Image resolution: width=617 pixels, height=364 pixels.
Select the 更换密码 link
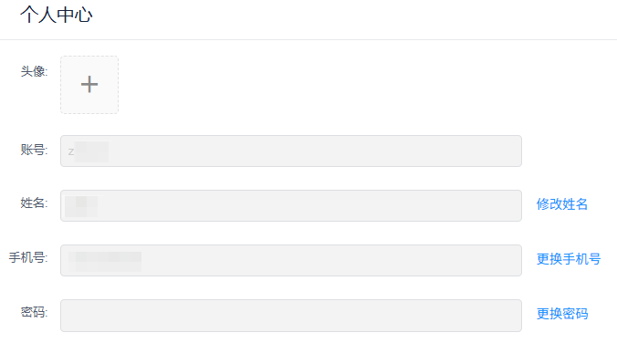(x=562, y=314)
